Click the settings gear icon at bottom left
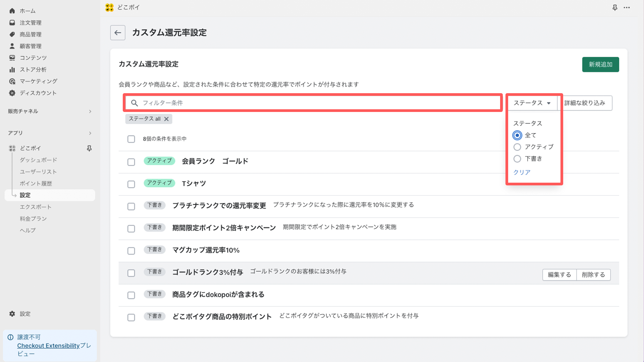This screenshot has width=644, height=362. coord(12,314)
